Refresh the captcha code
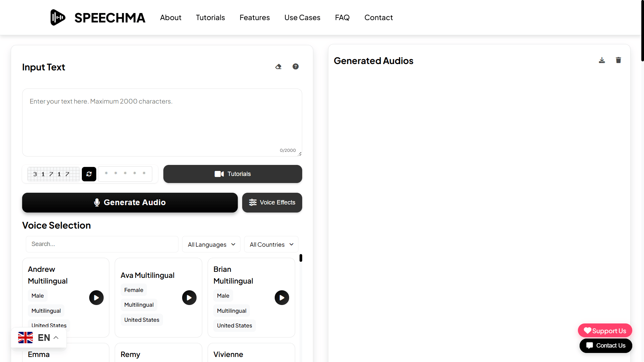Viewport: 644px width, 362px height. [x=89, y=174]
